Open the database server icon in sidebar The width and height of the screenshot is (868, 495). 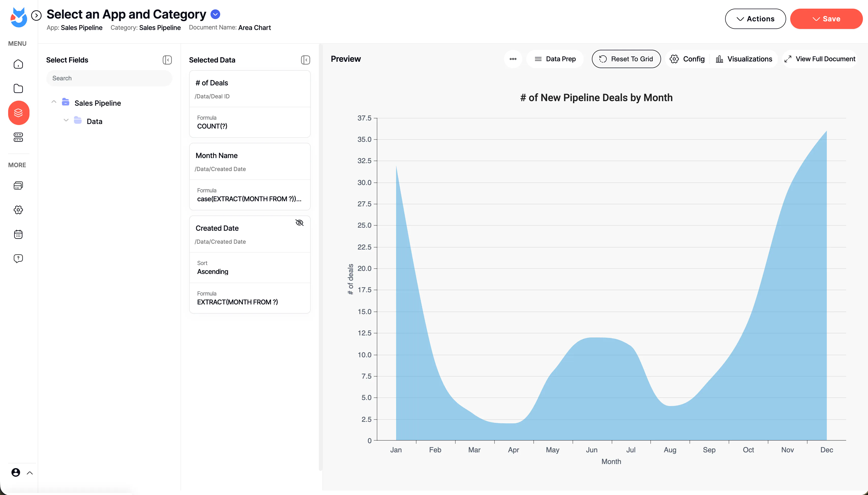18,137
